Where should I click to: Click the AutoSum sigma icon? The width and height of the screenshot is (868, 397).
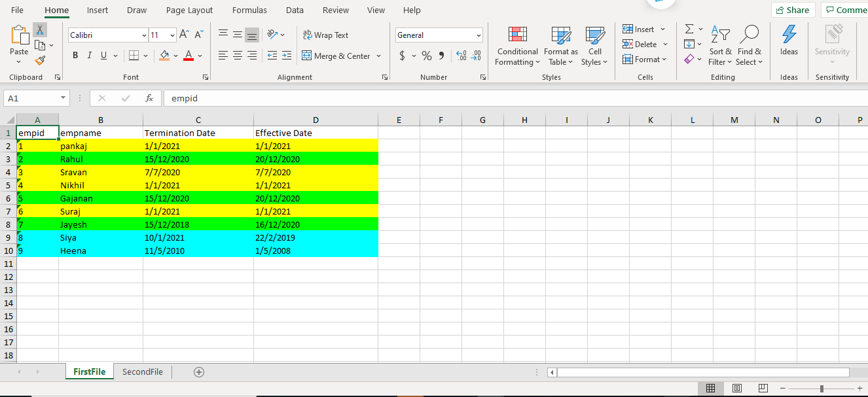pyautogui.click(x=689, y=29)
